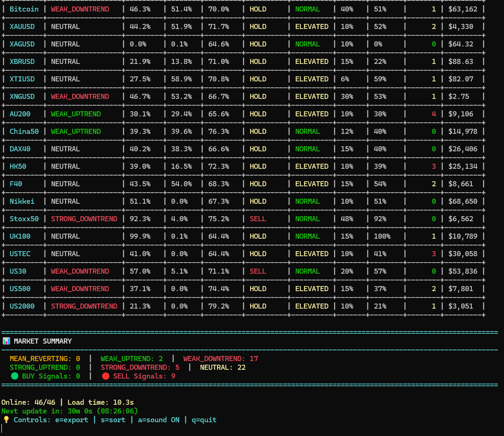Select the US2000 symbol cell
The height and width of the screenshot is (436, 504).
22,306
